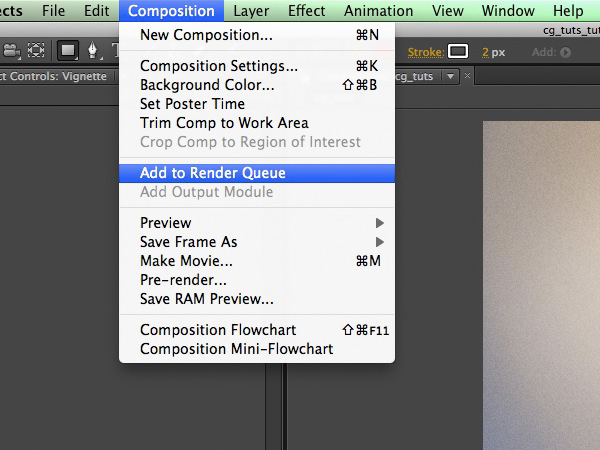
Task: Expand the Preview submenu
Action: [257, 223]
